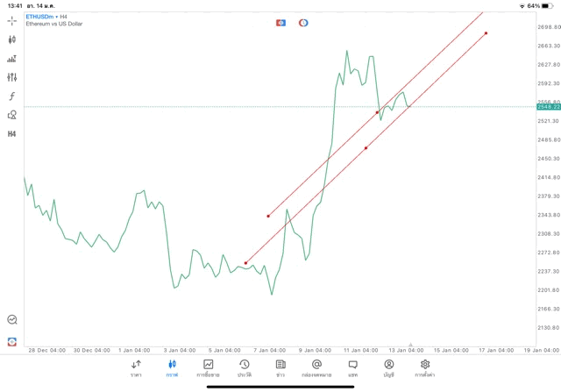Screen dimensions: 561x392
Task: Open the chart settings sliders icon
Action: 12,77
